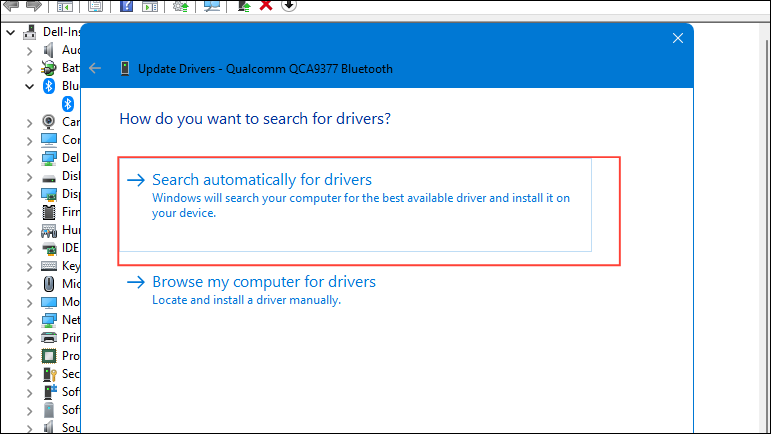Close the Update Drivers dialog
The height and width of the screenshot is (434, 771).
(678, 38)
